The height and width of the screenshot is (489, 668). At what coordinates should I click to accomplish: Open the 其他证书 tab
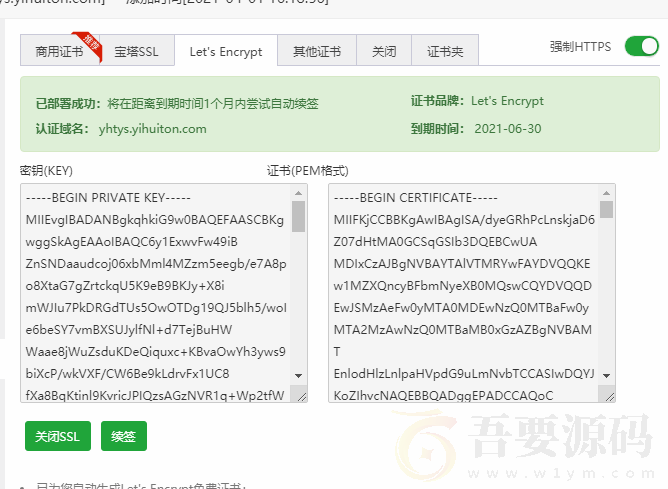click(x=317, y=52)
